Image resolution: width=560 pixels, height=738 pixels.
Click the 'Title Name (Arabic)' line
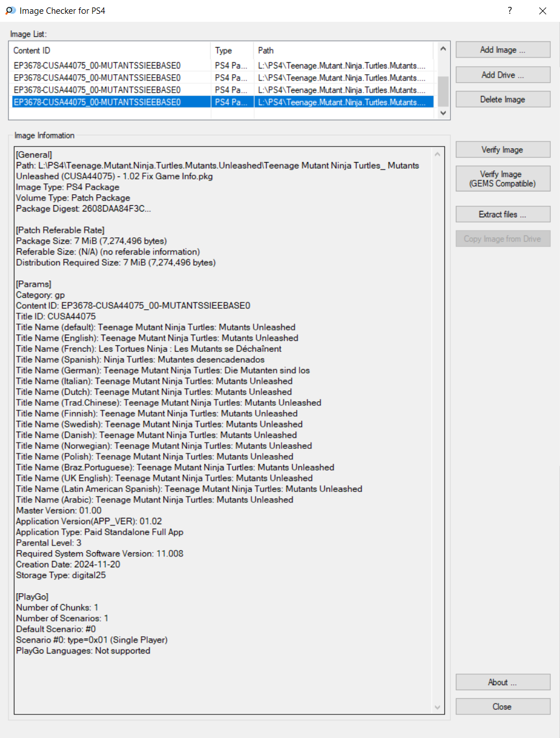(155, 500)
